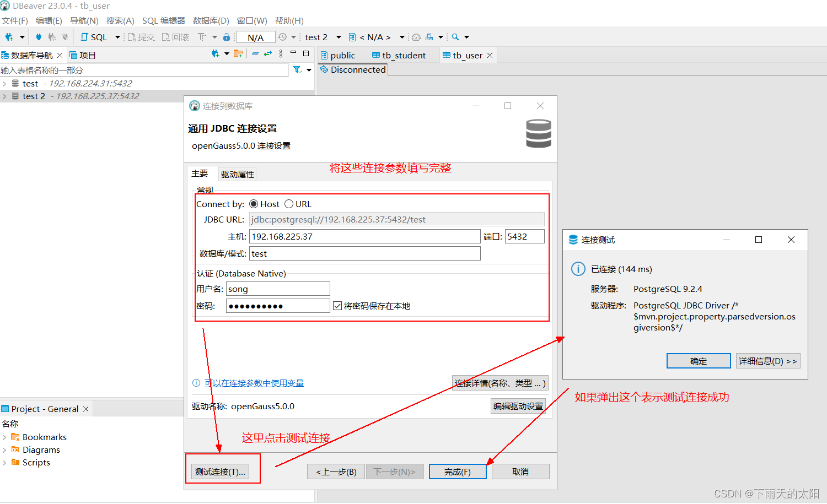Switch to the 驱动属性 tab in the dialog
This screenshot has height=504, width=827.
(238, 174)
